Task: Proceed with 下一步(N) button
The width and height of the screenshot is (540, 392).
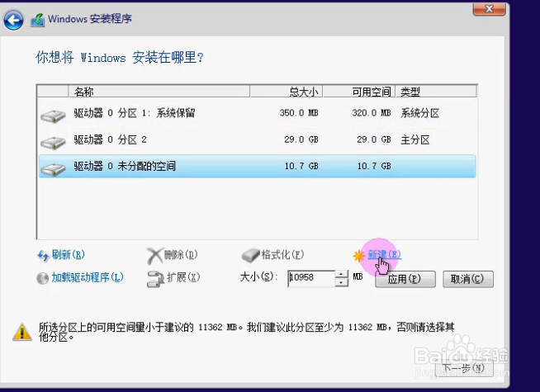Action: tap(463, 369)
